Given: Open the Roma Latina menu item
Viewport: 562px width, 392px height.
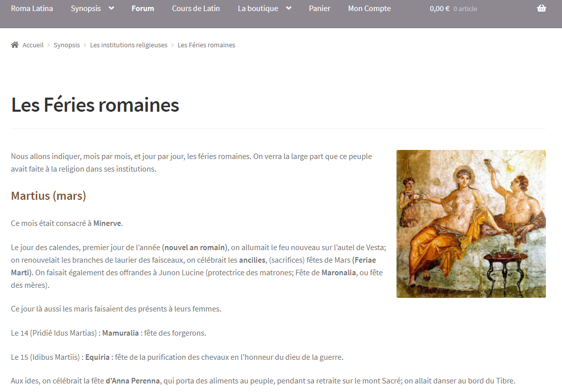Looking at the screenshot, I should coord(32,9).
